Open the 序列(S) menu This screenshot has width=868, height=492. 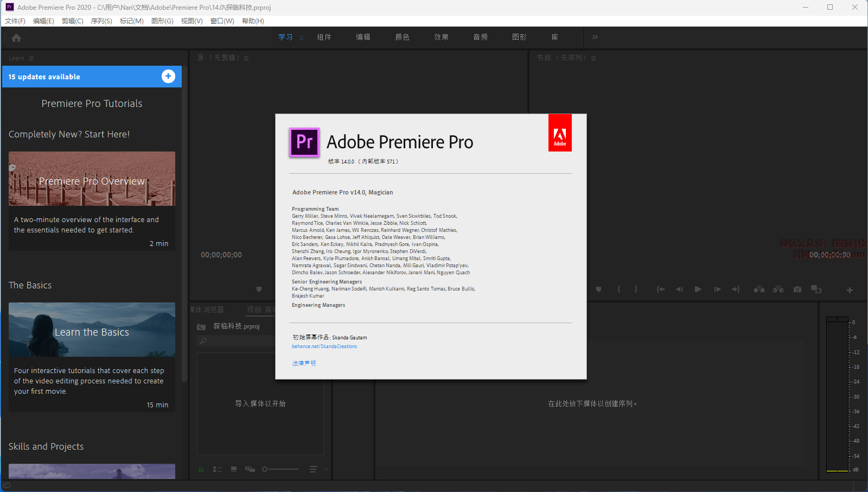pyautogui.click(x=101, y=21)
